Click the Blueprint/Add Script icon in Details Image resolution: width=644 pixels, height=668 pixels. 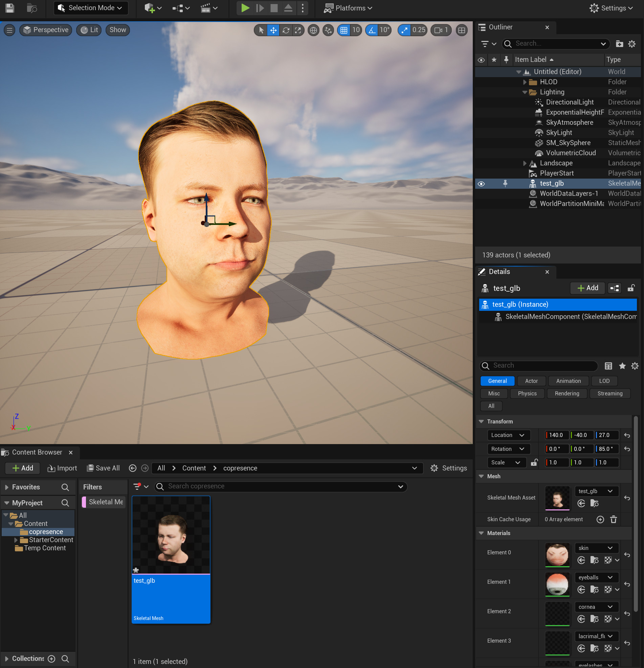click(614, 288)
